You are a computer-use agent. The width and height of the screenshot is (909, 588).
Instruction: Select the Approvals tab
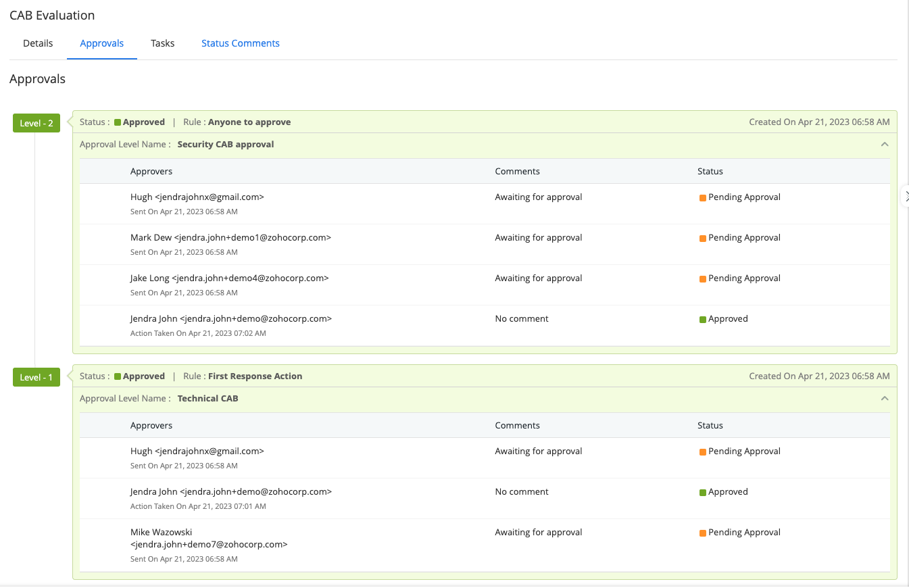click(101, 43)
